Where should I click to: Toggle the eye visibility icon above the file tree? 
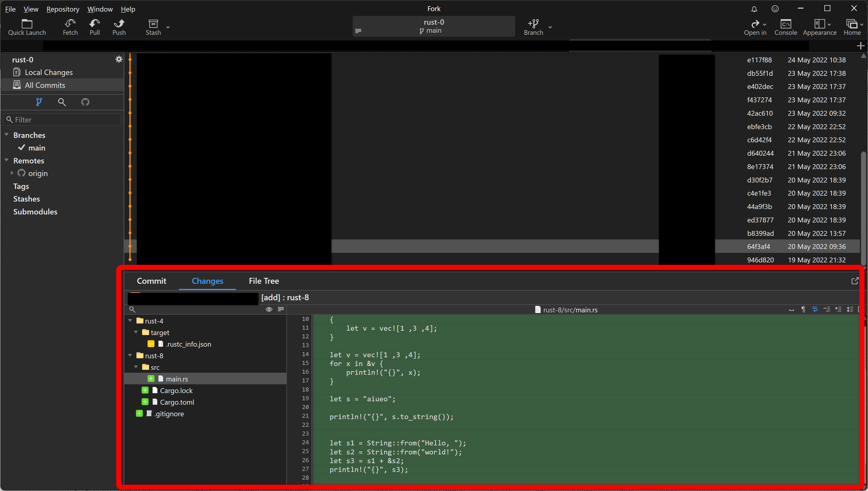[269, 309]
